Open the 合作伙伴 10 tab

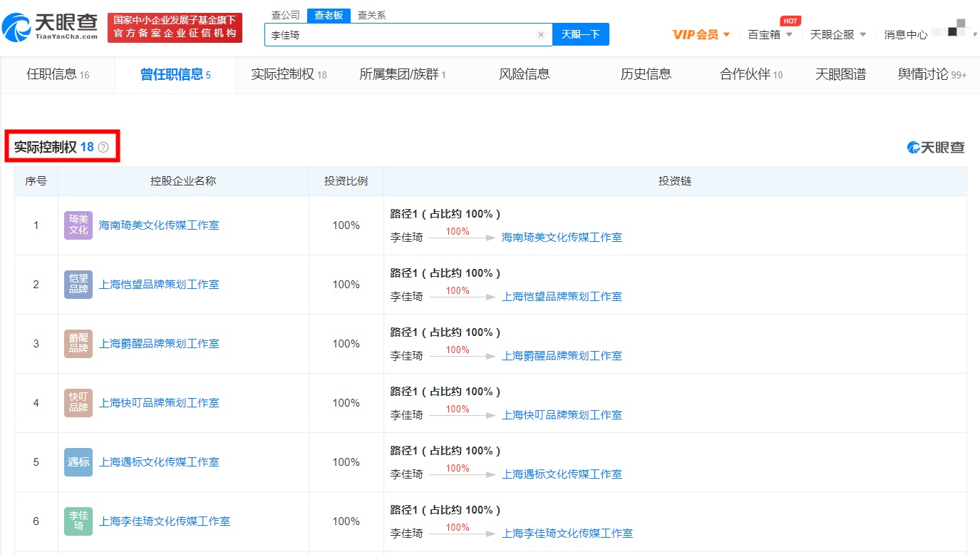point(751,74)
